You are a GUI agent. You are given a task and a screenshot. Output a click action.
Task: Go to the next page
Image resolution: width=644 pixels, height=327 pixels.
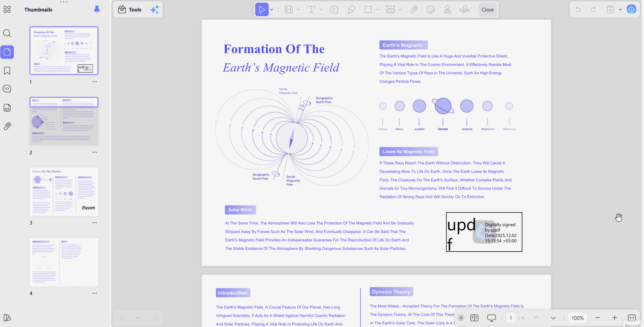pyautogui.click(x=553, y=318)
